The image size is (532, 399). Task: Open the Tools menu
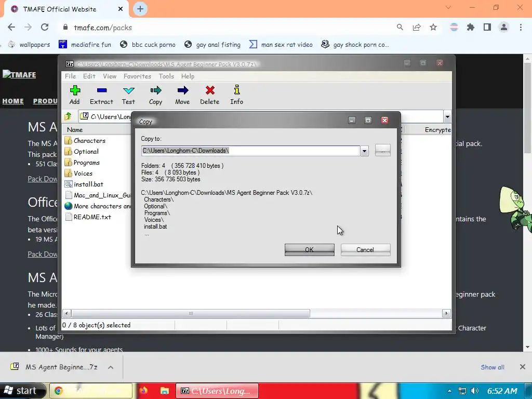click(x=166, y=76)
